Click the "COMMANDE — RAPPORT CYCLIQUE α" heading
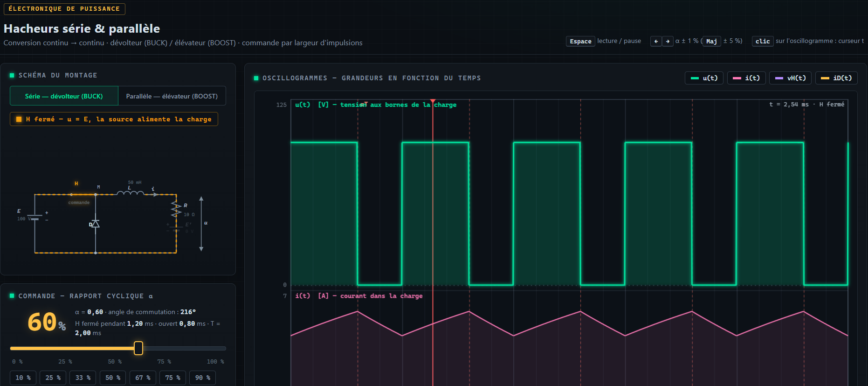This screenshot has height=386, width=868. point(86,296)
